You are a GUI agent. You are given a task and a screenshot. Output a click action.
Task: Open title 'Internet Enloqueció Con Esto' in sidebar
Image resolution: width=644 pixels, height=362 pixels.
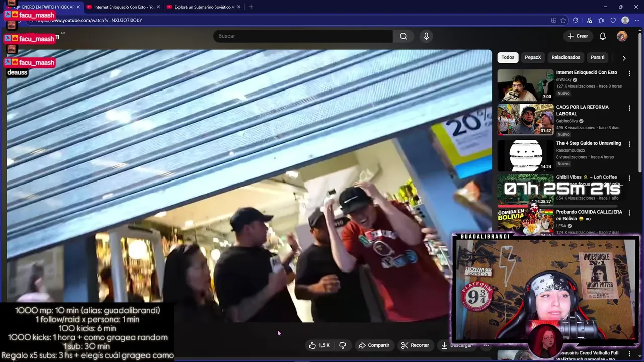587,72
